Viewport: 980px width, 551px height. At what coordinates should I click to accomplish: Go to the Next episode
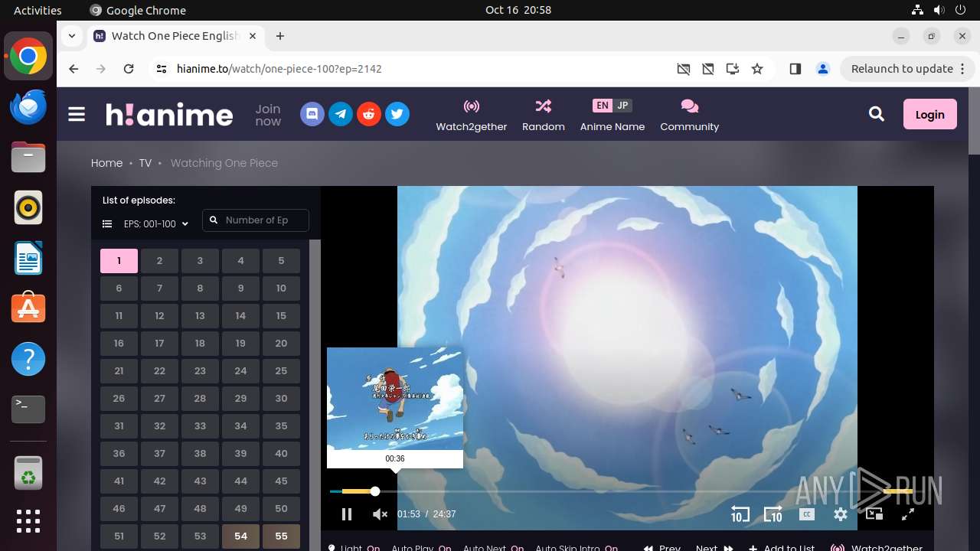coord(714,547)
